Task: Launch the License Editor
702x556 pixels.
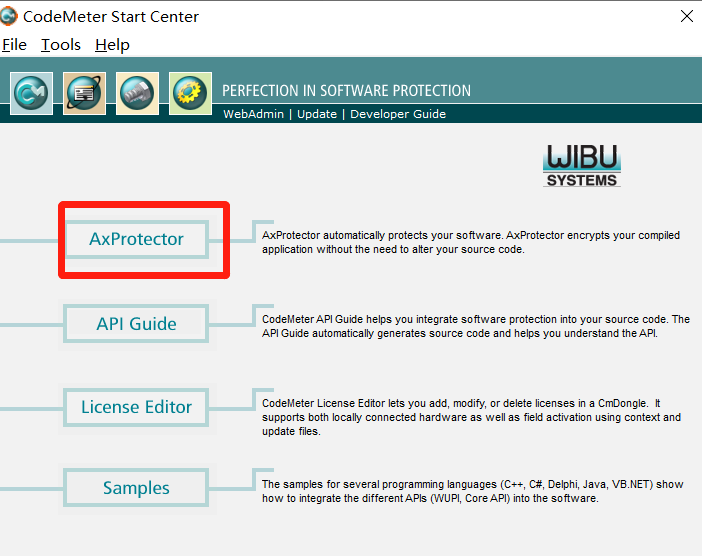Action: point(136,407)
